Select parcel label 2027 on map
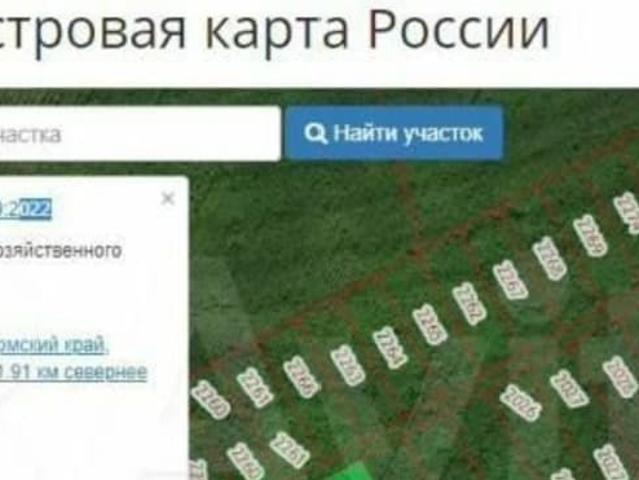Screen dimensions: 639x480 (568, 388)
